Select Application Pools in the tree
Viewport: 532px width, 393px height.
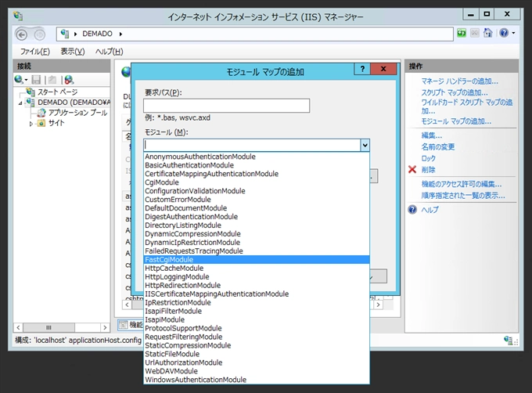coord(77,113)
